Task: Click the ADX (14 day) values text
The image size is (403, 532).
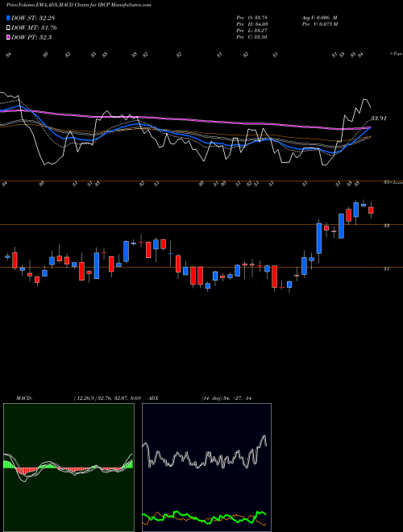Action: [226, 398]
